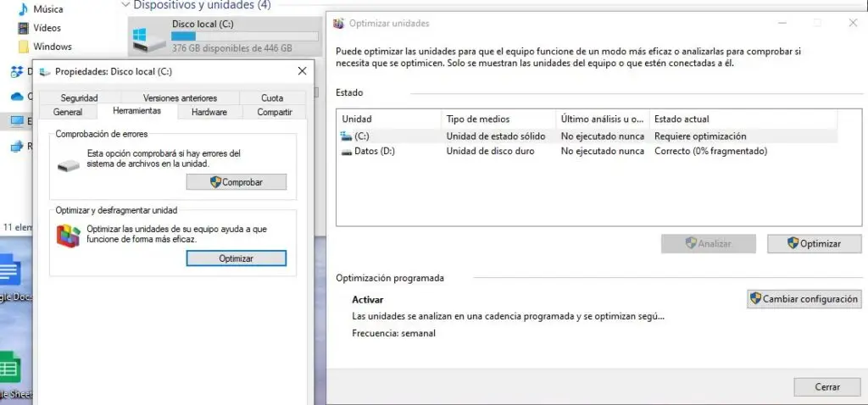Click the Disco local (C:) usage bar

[244, 36]
